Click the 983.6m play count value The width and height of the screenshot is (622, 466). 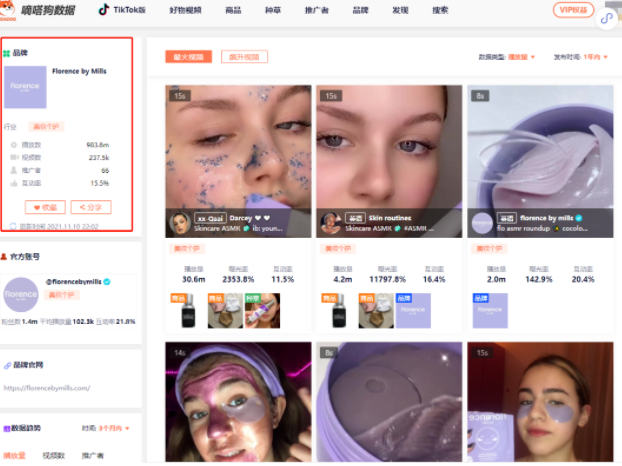tap(98, 145)
